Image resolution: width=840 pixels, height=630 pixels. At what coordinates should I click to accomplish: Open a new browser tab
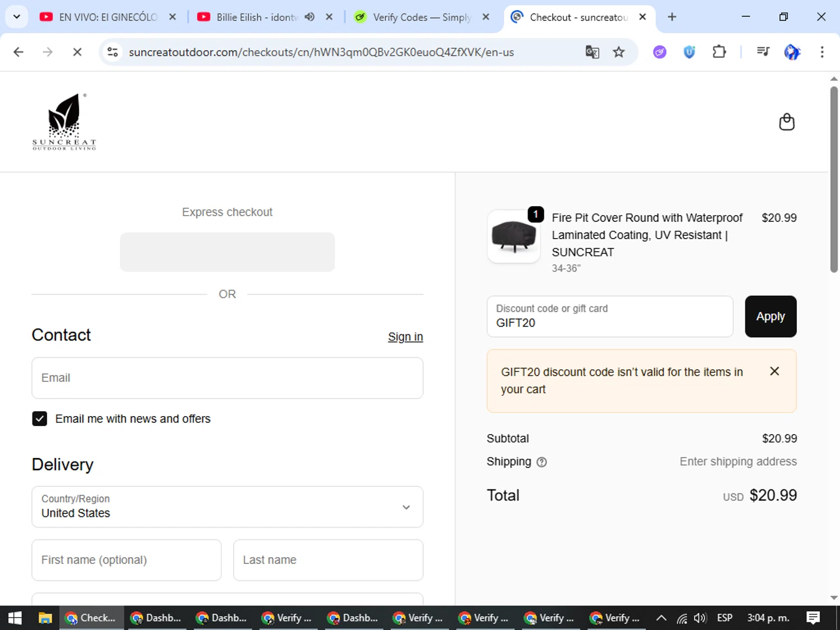(x=672, y=17)
